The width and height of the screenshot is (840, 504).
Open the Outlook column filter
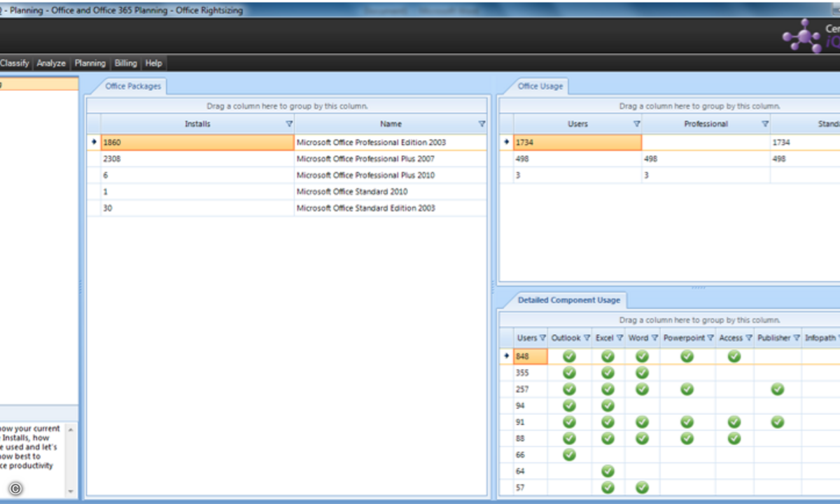pos(587,338)
